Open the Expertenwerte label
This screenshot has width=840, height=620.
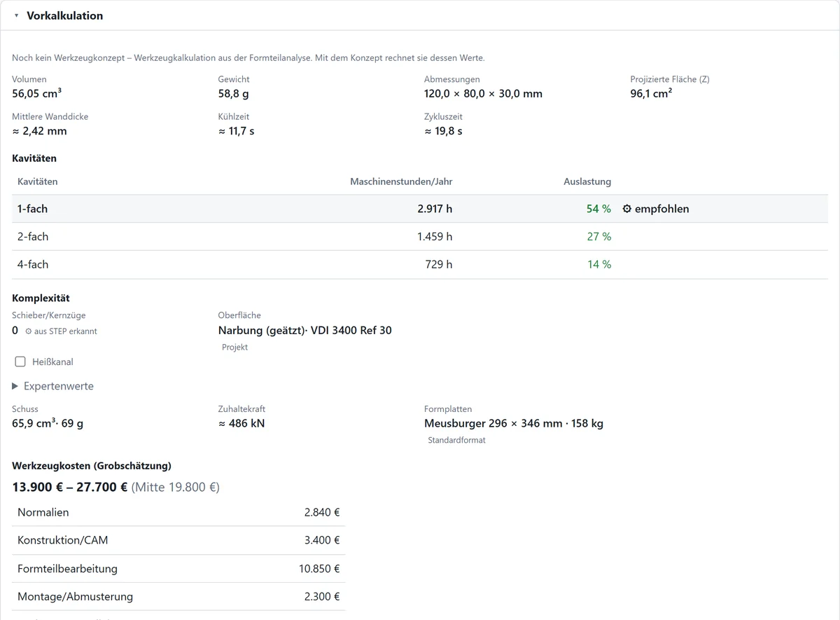[59, 386]
